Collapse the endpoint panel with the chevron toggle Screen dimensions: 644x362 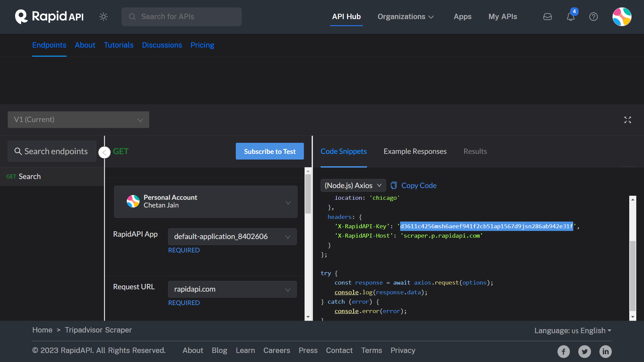pos(104,152)
